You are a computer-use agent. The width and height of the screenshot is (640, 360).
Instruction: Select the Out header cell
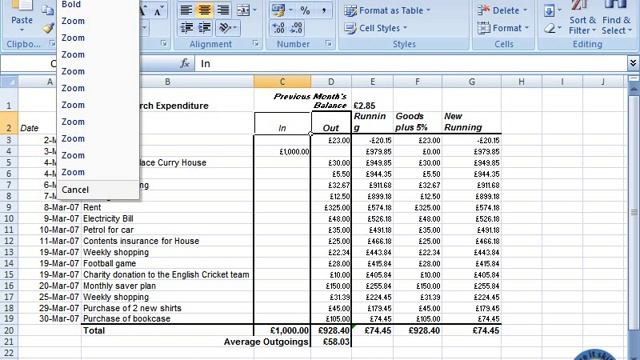[331, 122]
